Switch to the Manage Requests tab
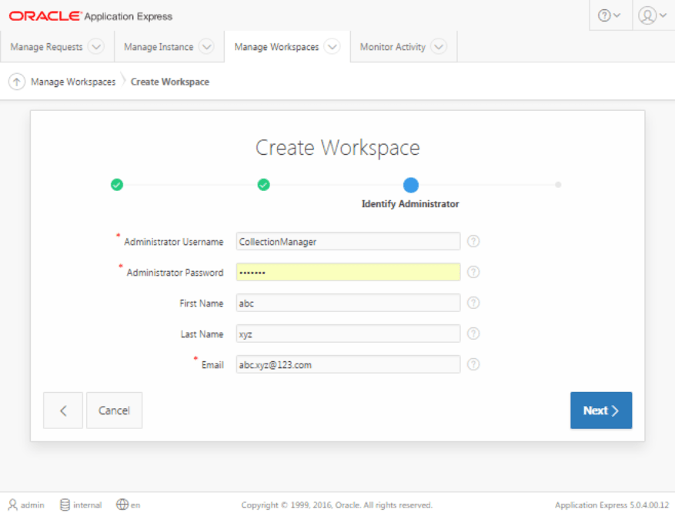675x513 pixels. (46, 47)
